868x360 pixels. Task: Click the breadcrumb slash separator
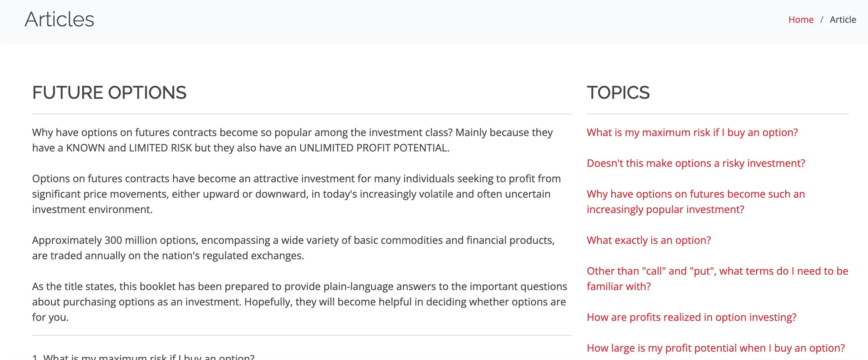point(821,20)
